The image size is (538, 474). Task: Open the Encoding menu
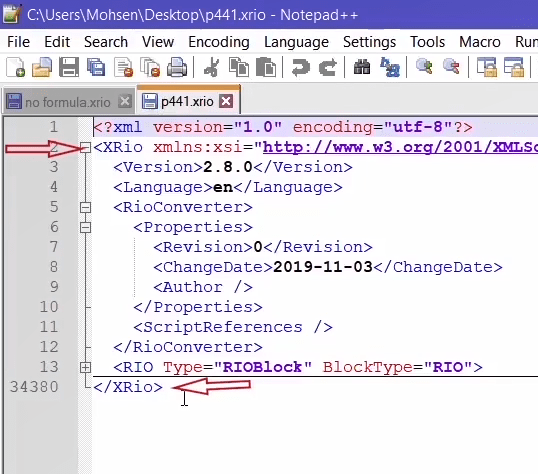pyautogui.click(x=219, y=42)
